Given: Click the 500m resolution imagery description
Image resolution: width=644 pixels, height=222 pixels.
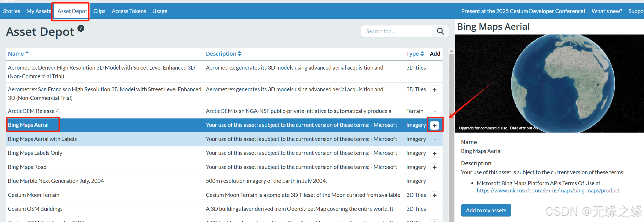Looking at the screenshot, I should click(266, 181).
